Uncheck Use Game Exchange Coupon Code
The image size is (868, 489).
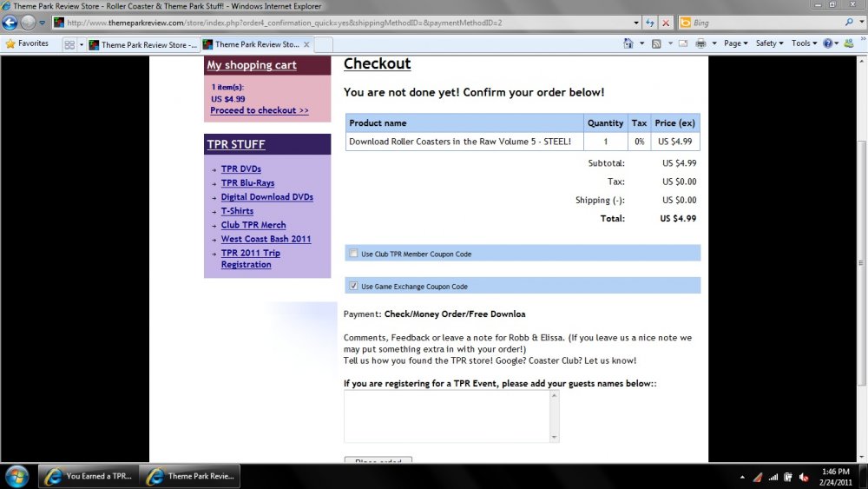point(353,286)
